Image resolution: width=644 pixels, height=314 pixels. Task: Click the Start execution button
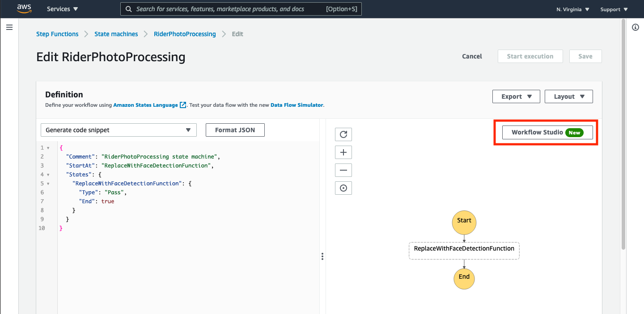(530, 56)
